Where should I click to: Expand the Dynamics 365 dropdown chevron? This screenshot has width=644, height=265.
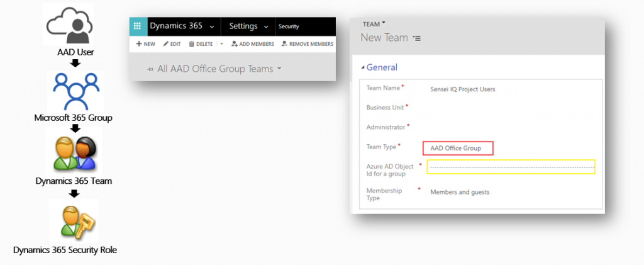(x=212, y=26)
